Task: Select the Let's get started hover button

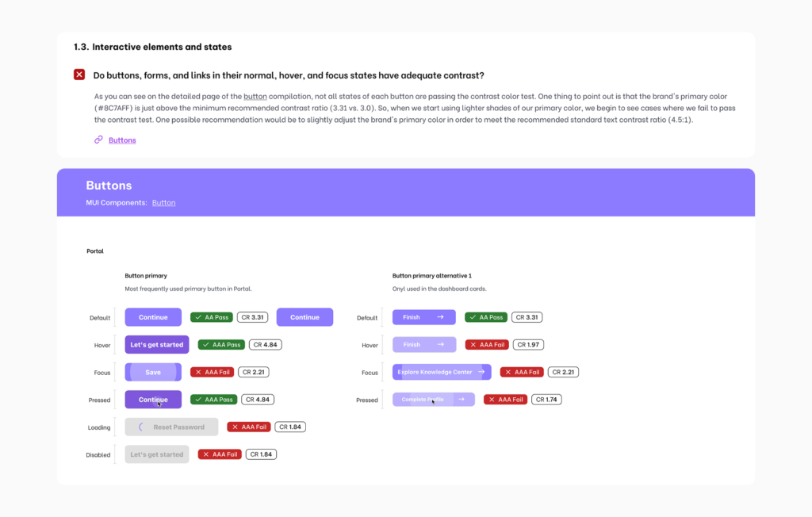Action: tap(156, 344)
